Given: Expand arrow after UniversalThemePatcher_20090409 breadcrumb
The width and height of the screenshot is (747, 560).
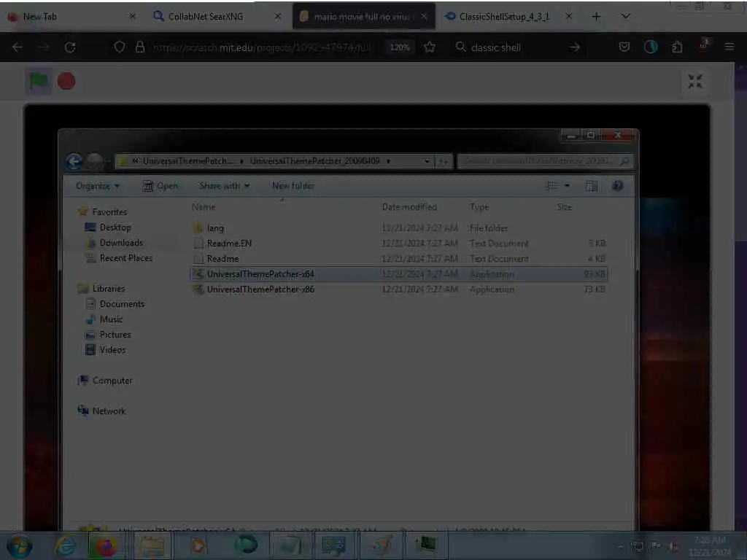Looking at the screenshot, I should click(x=388, y=161).
